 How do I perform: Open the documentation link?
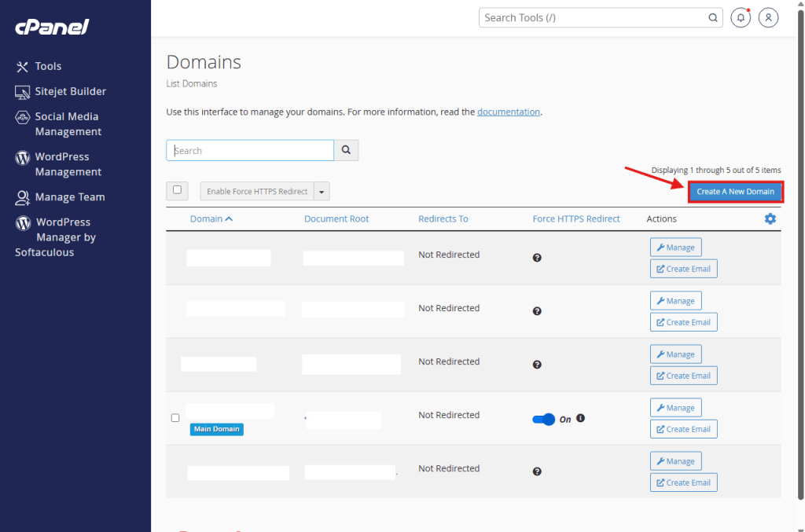click(x=508, y=112)
